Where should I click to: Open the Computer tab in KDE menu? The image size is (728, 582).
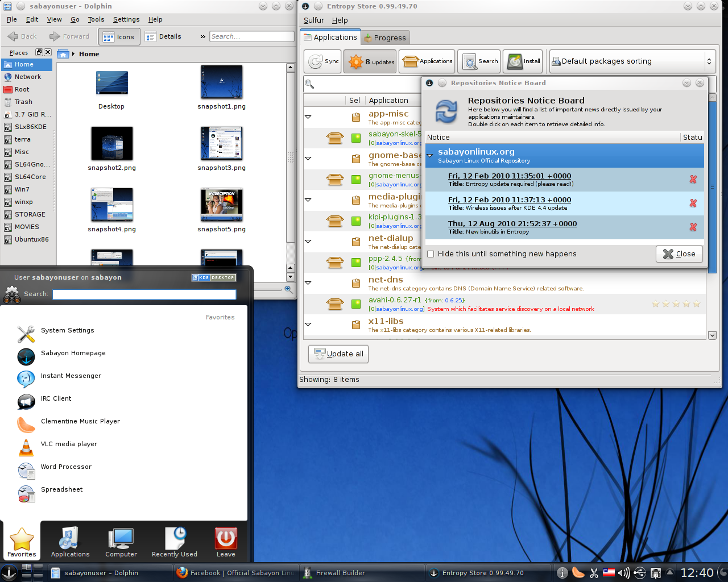pos(121,542)
